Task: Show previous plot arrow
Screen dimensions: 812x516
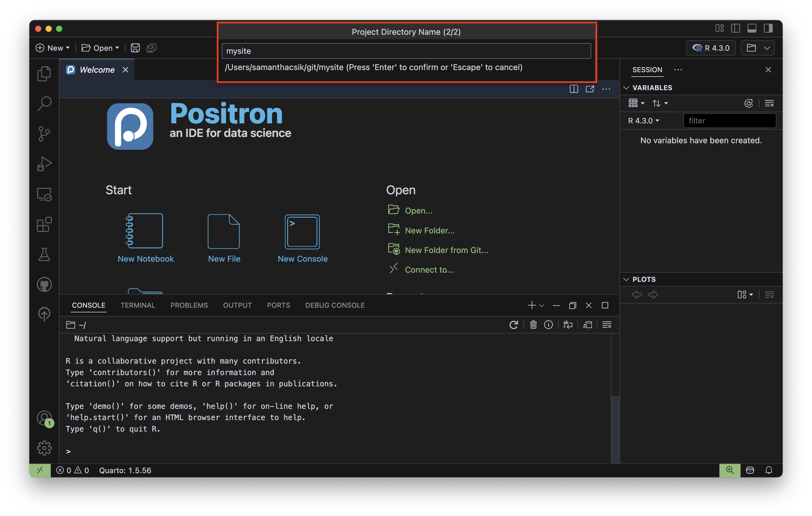Action: click(637, 295)
